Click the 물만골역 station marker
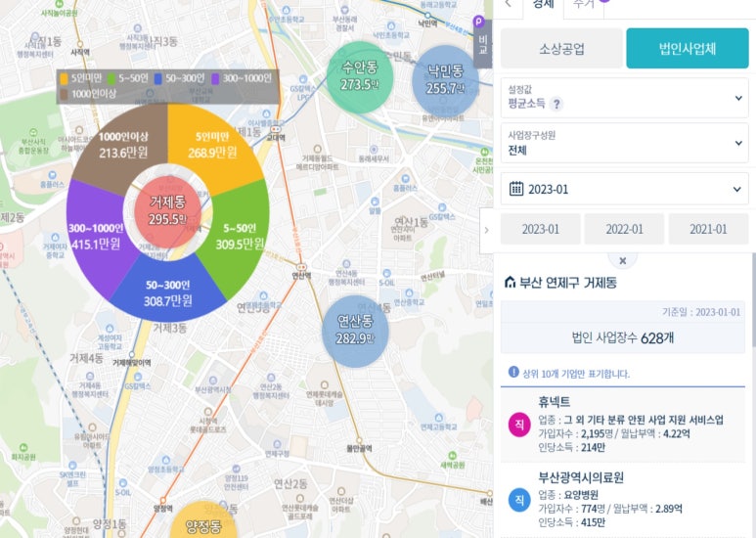 [359, 440]
